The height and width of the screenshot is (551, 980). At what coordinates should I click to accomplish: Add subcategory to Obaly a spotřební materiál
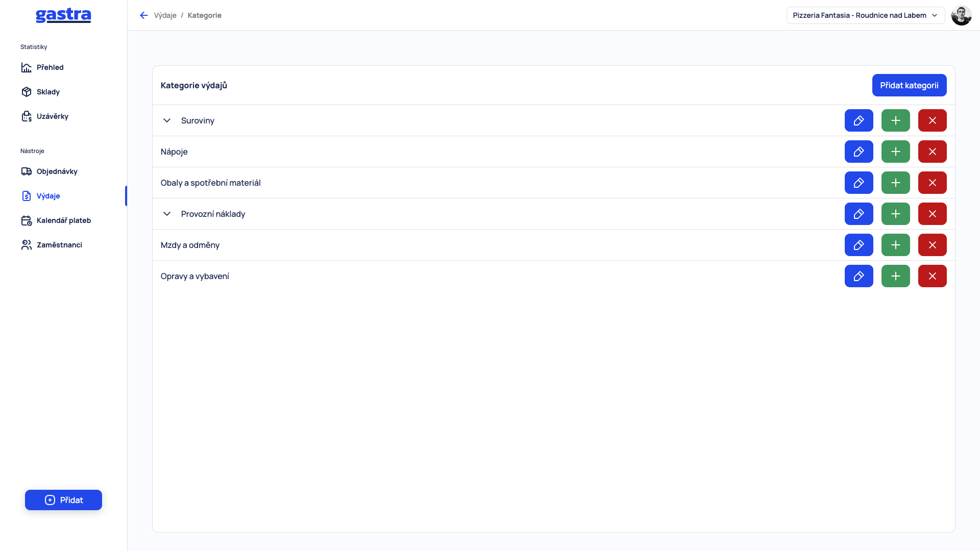click(x=895, y=183)
